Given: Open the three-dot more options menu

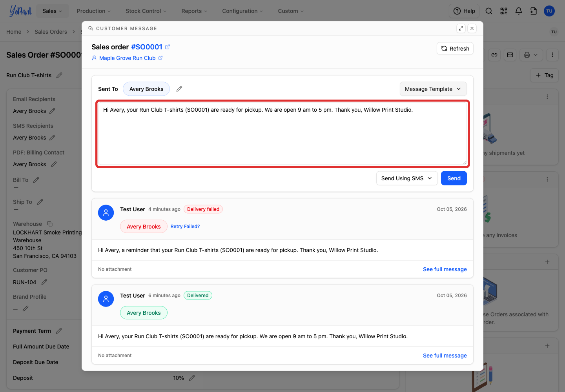Looking at the screenshot, I should pyautogui.click(x=552, y=55).
